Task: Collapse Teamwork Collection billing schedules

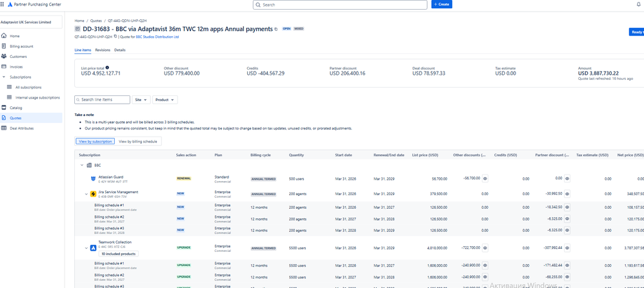Action: pyautogui.click(x=86, y=248)
